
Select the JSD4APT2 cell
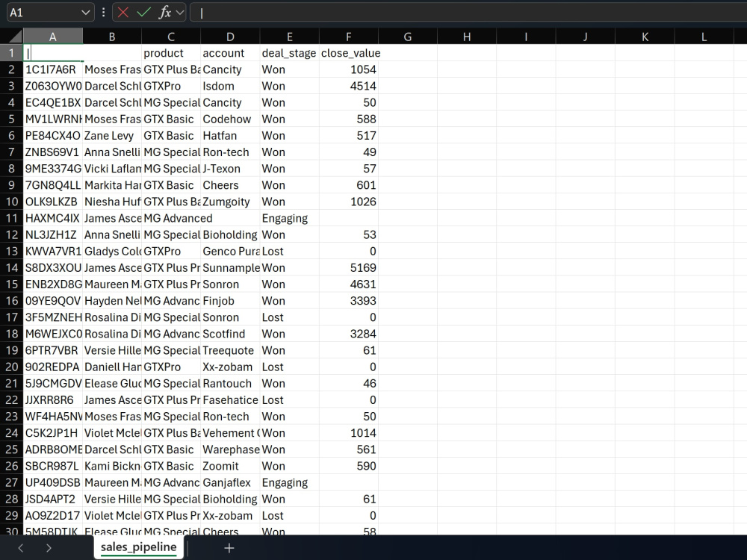pyautogui.click(x=53, y=499)
